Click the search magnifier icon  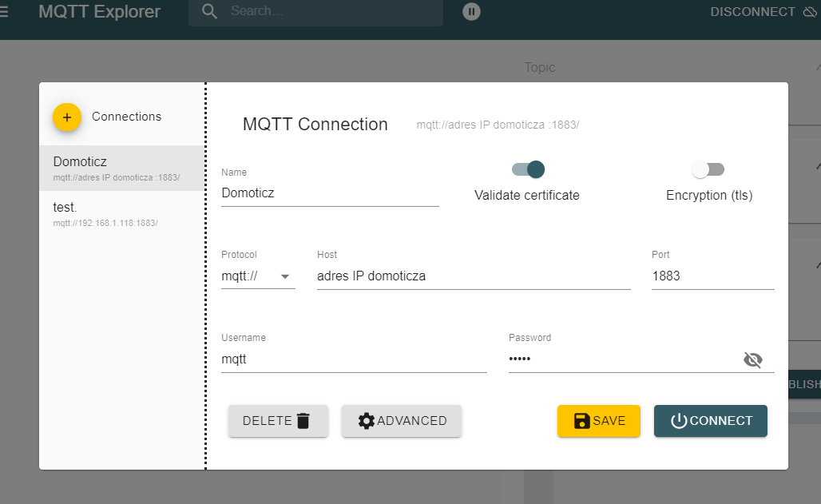pyautogui.click(x=209, y=11)
